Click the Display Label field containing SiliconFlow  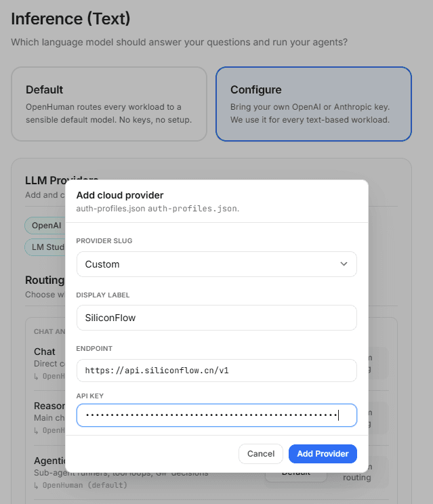tap(216, 318)
